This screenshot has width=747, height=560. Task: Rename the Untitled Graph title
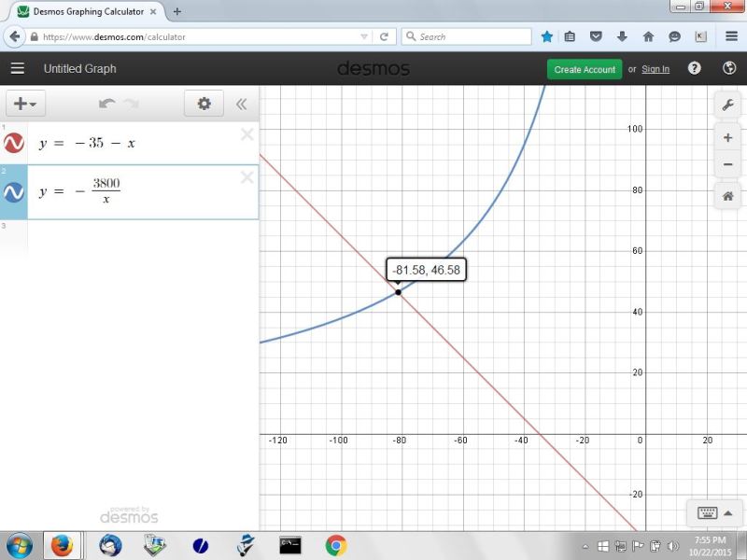(80, 68)
